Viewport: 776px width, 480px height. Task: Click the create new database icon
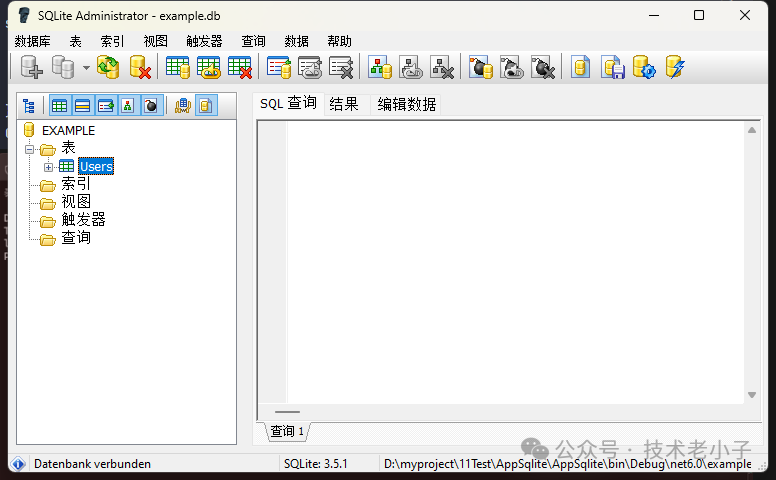(x=31, y=67)
